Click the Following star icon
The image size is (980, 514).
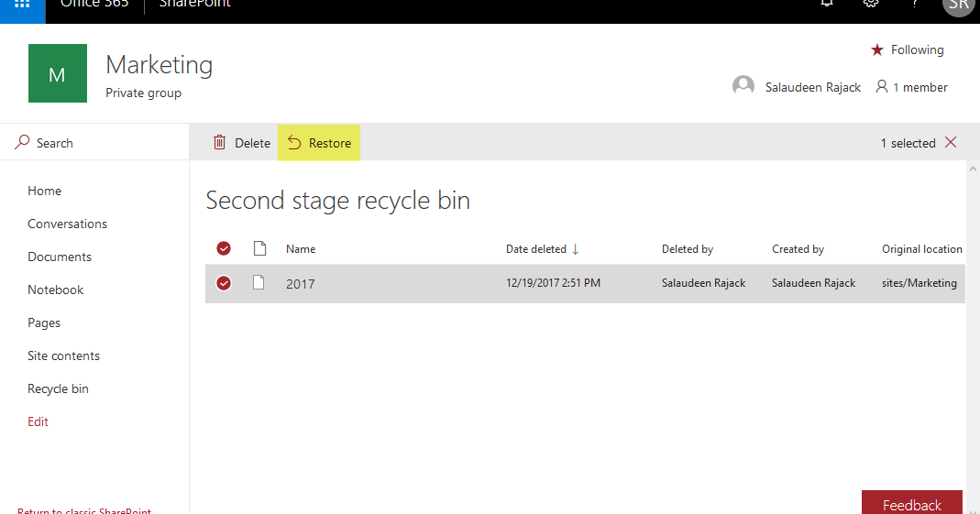pyautogui.click(x=877, y=50)
